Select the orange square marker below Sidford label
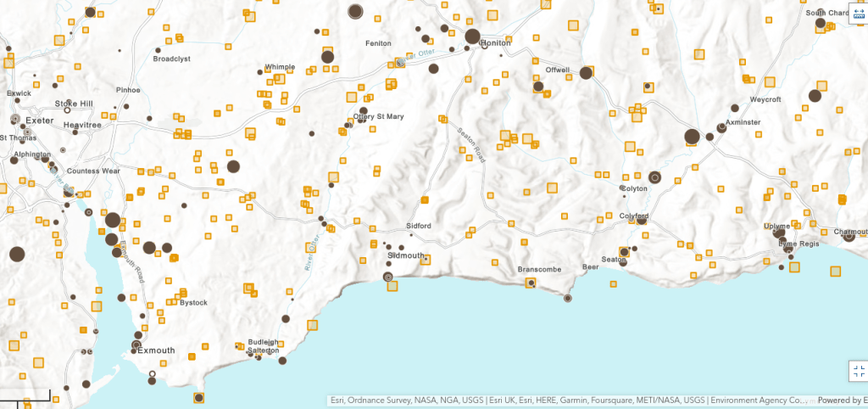 (x=426, y=260)
